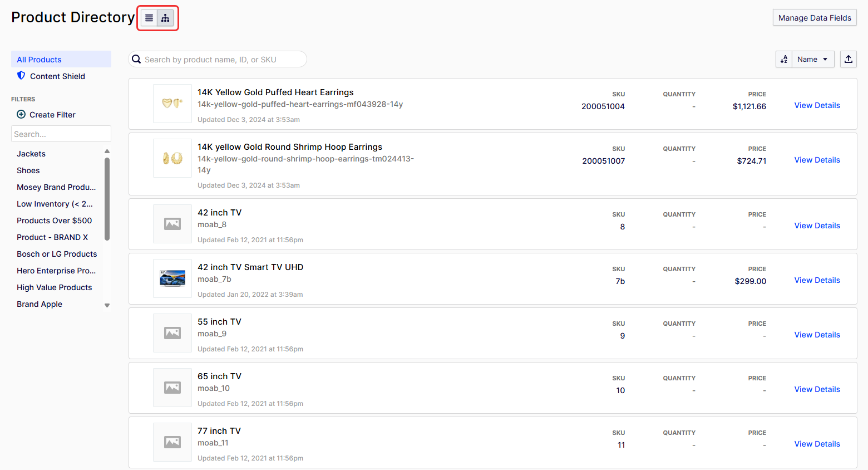Select the Low Inventory filter

[55, 204]
